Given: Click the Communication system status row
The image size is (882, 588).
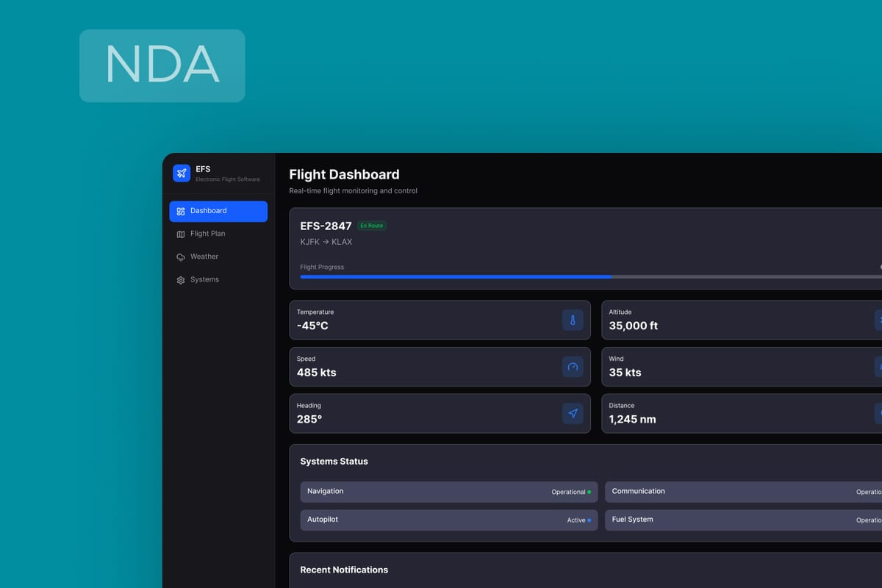Looking at the screenshot, I should pos(742,492).
